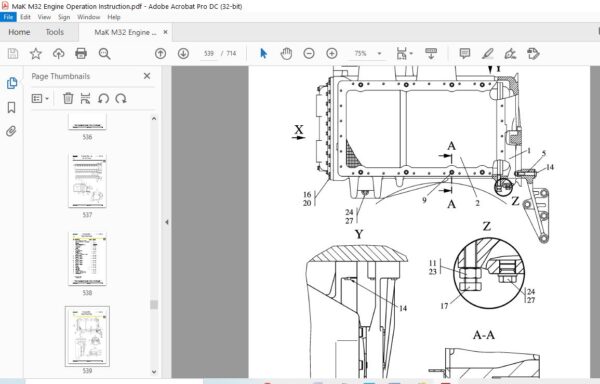Switch to the Tools tab
The width and height of the screenshot is (600, 384).
[55, 32]
